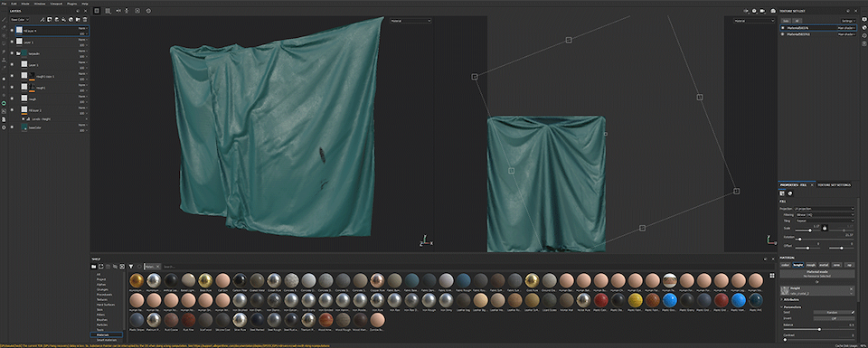
Task: Open the Viewport menu
Action: click(56, 4)
